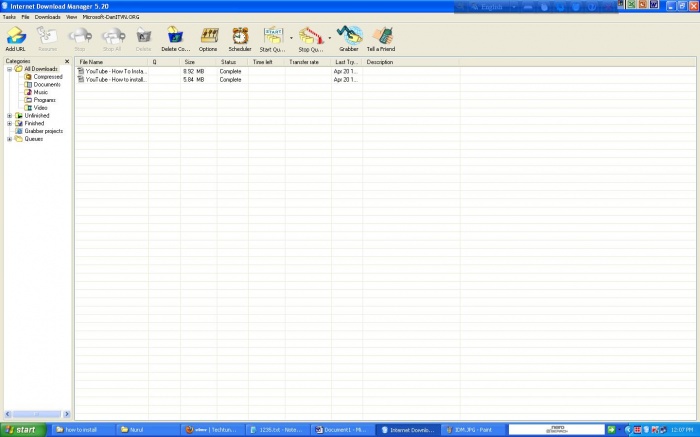Open the View menu

click(x=71, y=17)
